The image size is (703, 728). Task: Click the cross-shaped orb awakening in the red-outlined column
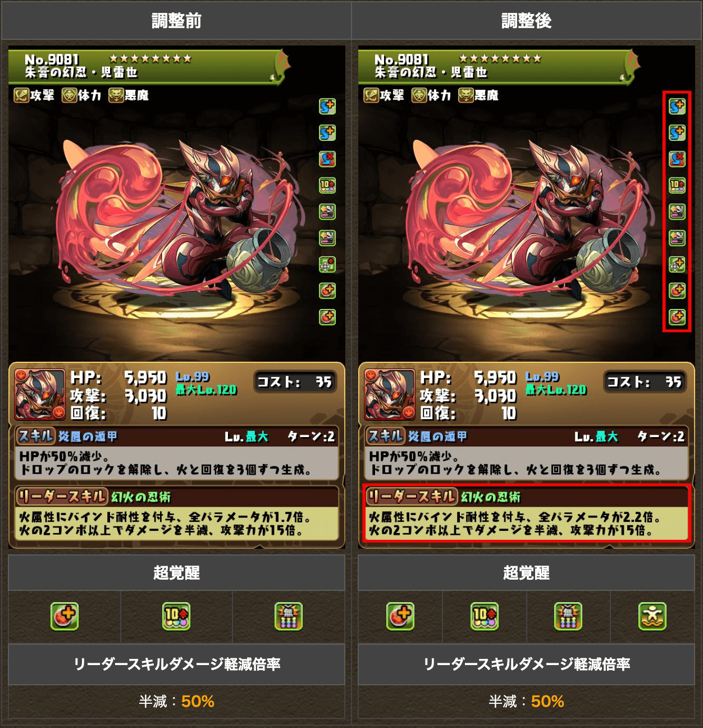pyautogui.click(x=677, y=264)
